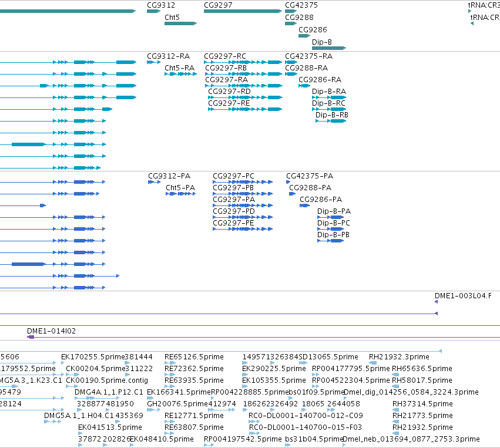The height and width of the screenshot is (448, 500).
Task: Click the CG9297-PB protein label
Action: 233,188
